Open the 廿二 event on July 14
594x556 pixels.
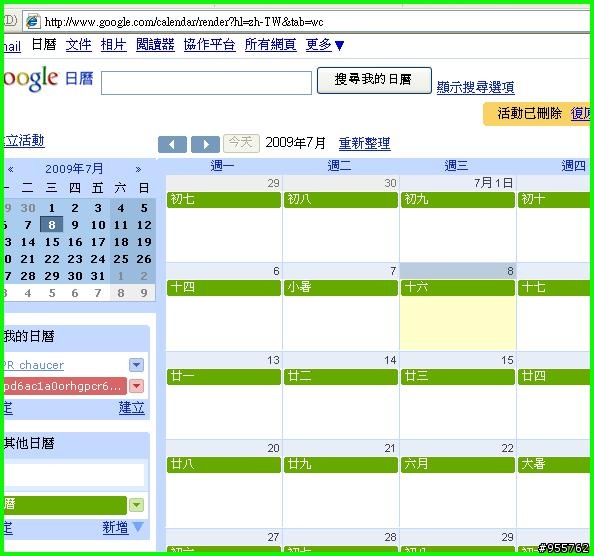pyautogui.click(x=341, y=377)
